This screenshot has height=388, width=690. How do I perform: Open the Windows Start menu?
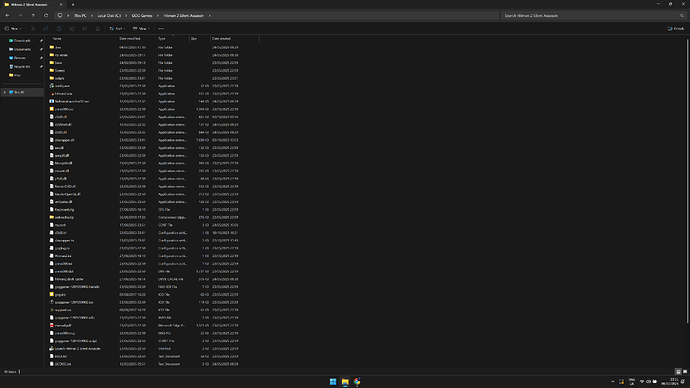(x=333, y=382)
